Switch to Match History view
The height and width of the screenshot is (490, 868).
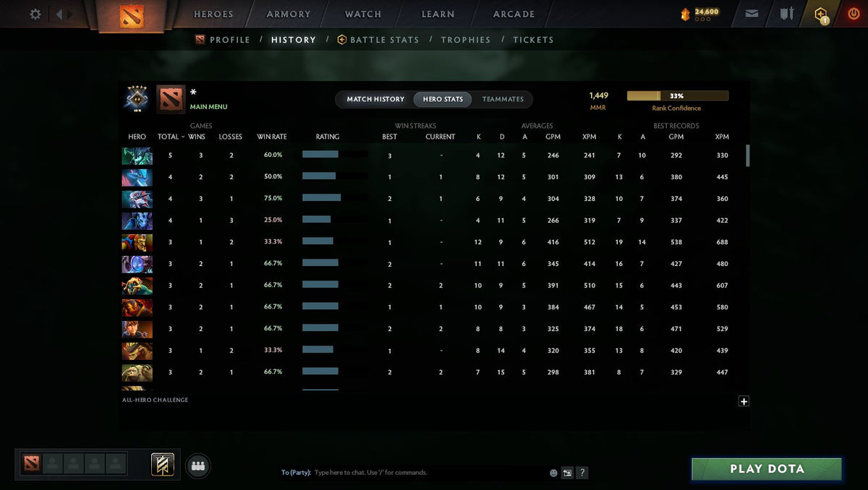coord(375,99)
